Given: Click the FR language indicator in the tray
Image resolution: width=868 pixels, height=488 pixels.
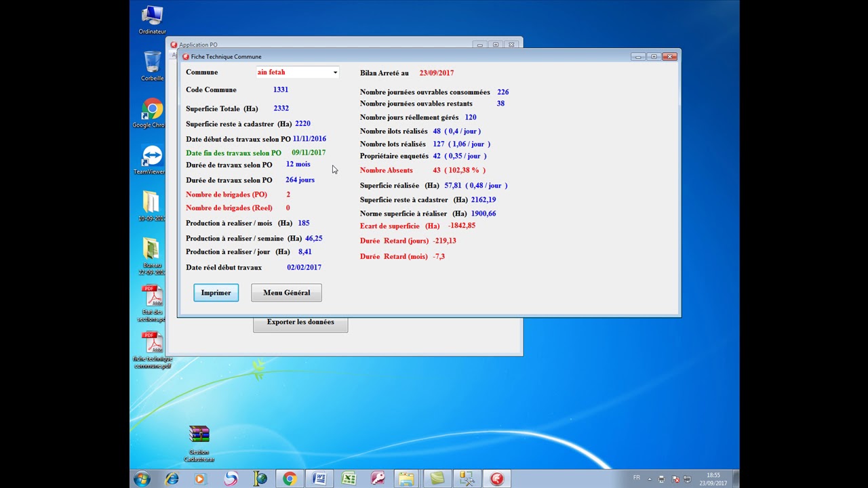Looking at the screenshot, I should point(636,478).
